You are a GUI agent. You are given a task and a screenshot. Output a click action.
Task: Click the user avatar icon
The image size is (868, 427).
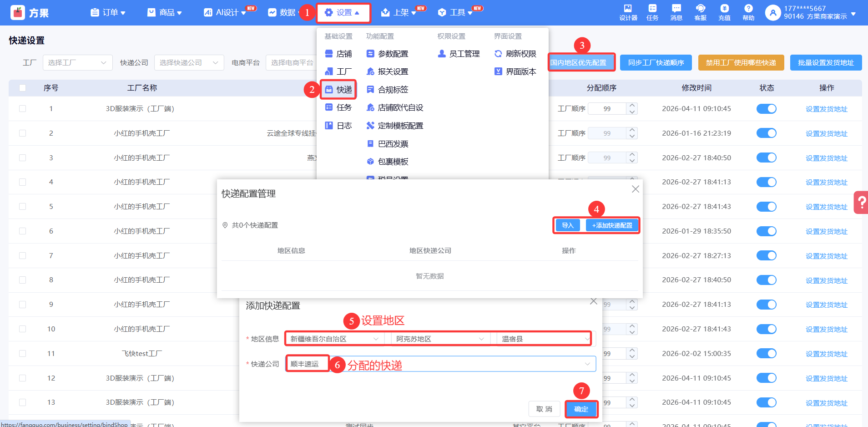tap(773, 13)
